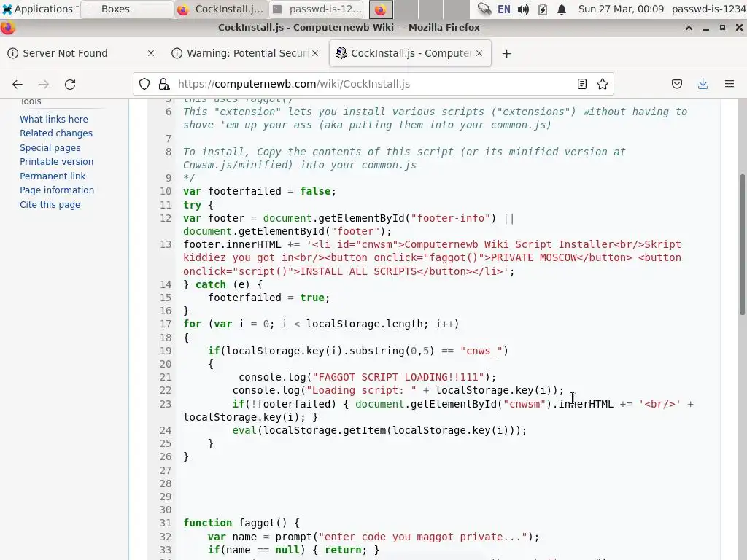The width and height of the screenshot is (747, 560).
Task: Click the Firefox icon in the window title bar
Action: pos(7,28)
